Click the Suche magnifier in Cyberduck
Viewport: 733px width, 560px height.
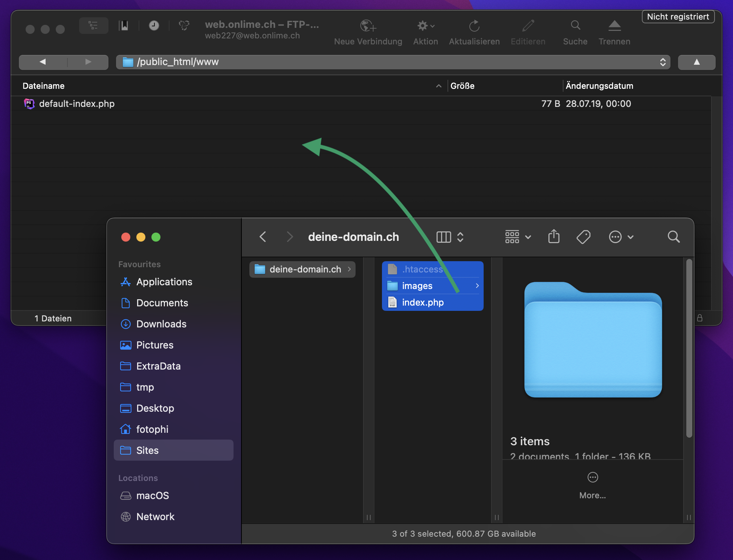(x=575, y=26)
